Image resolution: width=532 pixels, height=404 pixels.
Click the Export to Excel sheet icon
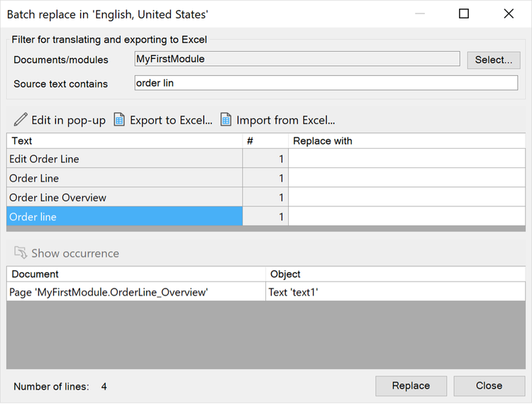[x=119, y=120]
